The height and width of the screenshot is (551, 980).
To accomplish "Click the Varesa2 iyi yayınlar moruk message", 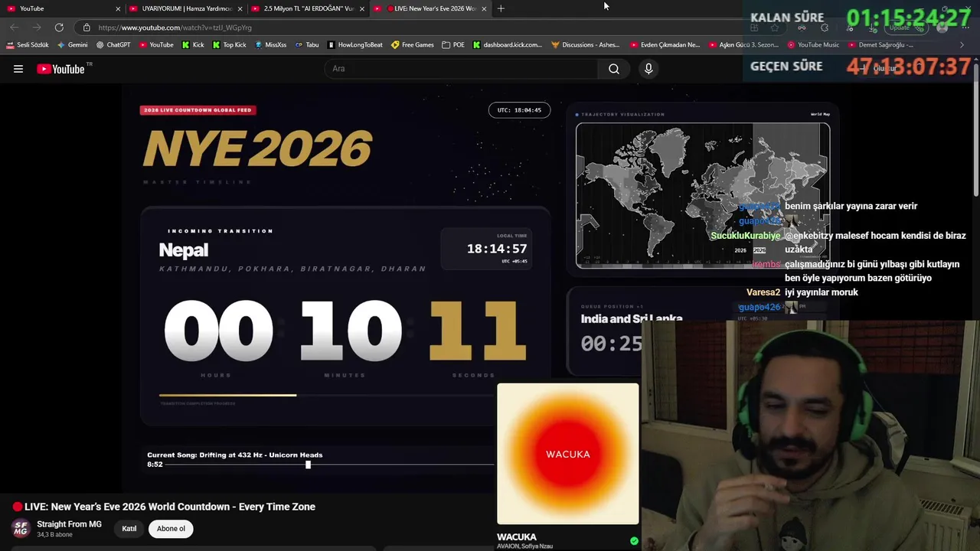I will [x=802, y=292].
